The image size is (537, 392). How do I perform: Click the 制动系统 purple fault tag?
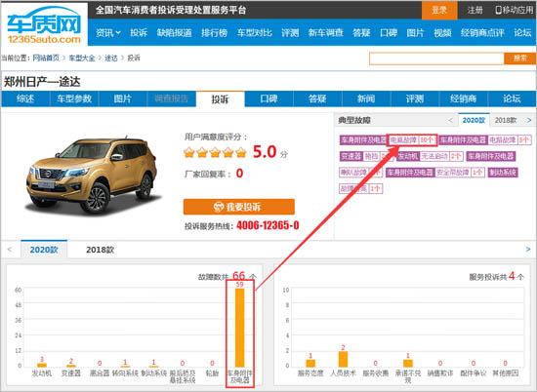click(503, 173)
